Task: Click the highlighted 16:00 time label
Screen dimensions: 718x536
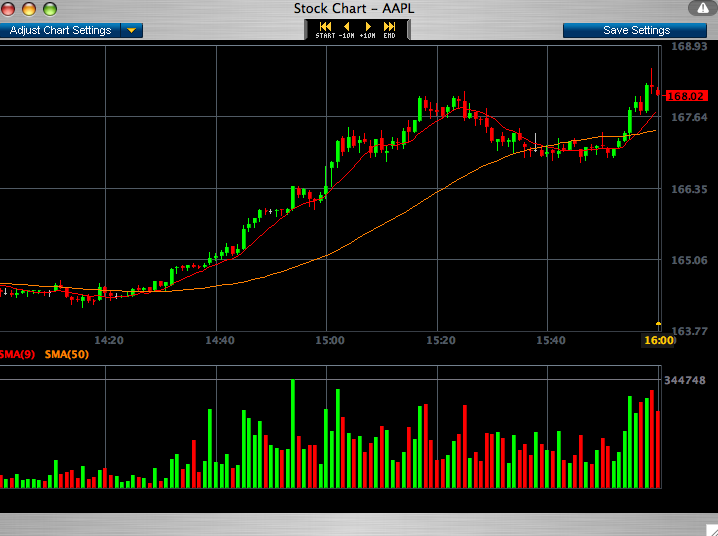Action: pyautogui.click(x=659, y=340)
